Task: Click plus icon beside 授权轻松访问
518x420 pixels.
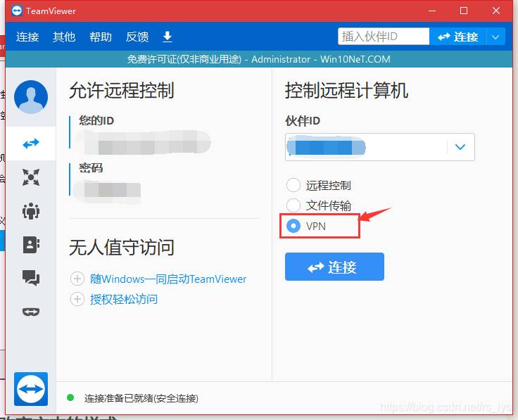Action: (x=77, y=299)
